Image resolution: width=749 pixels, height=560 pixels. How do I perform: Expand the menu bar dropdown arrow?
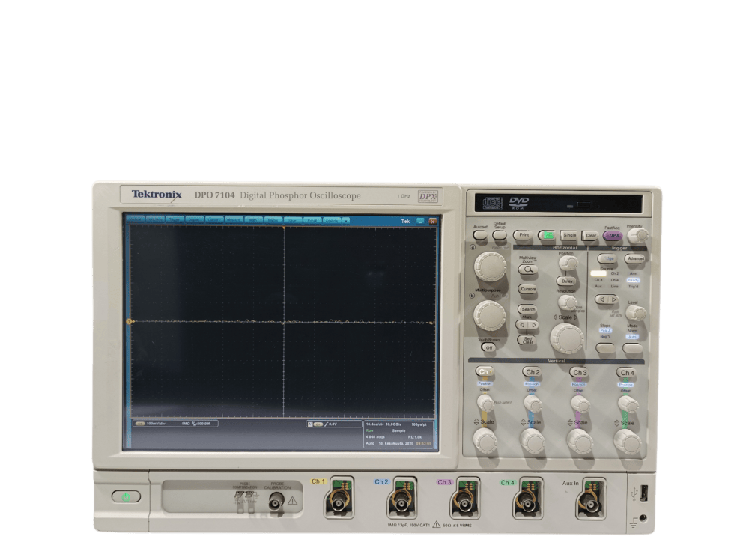click(346, 221)
